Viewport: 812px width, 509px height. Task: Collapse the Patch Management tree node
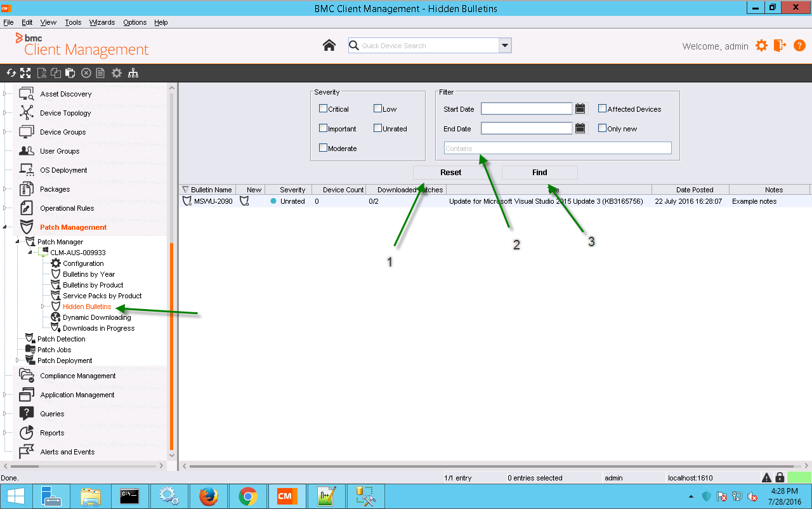point(5,227)
